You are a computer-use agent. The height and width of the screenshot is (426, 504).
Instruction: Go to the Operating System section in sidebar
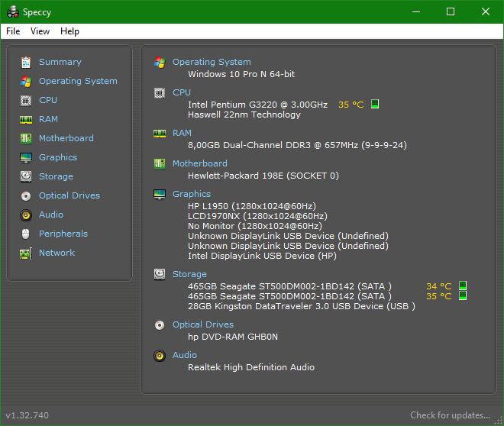(78, 81)
